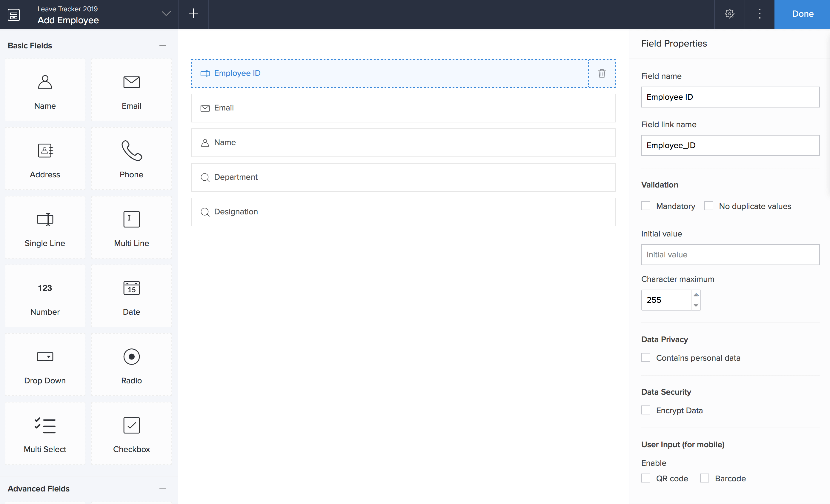Select the Multi Line field type
This screenshot has width=830, height=504.
[x=131, y=219]
